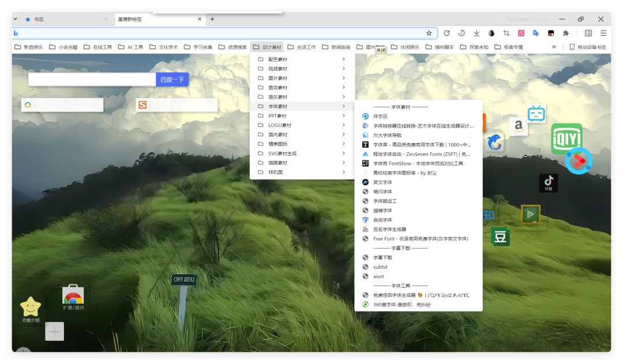The image size is (623, 364).
Task: Open the iQIYI shortcut icon
Action: (566, 138)
